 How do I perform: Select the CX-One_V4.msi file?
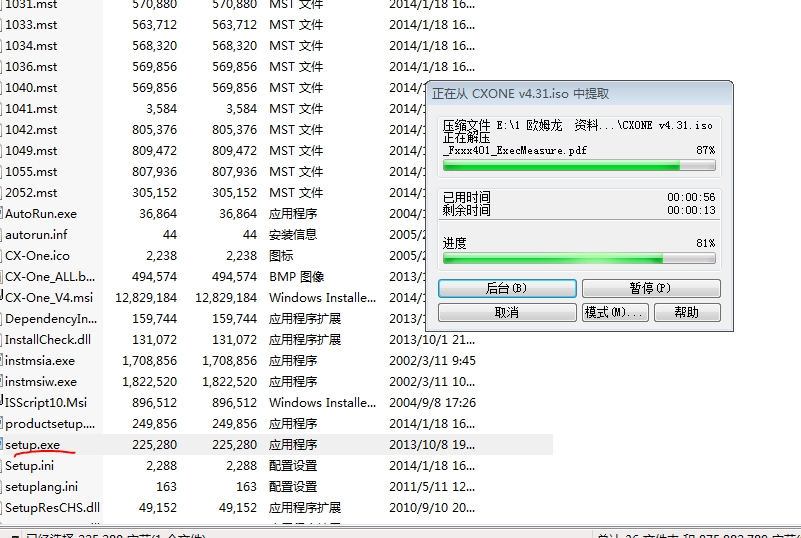49,298
